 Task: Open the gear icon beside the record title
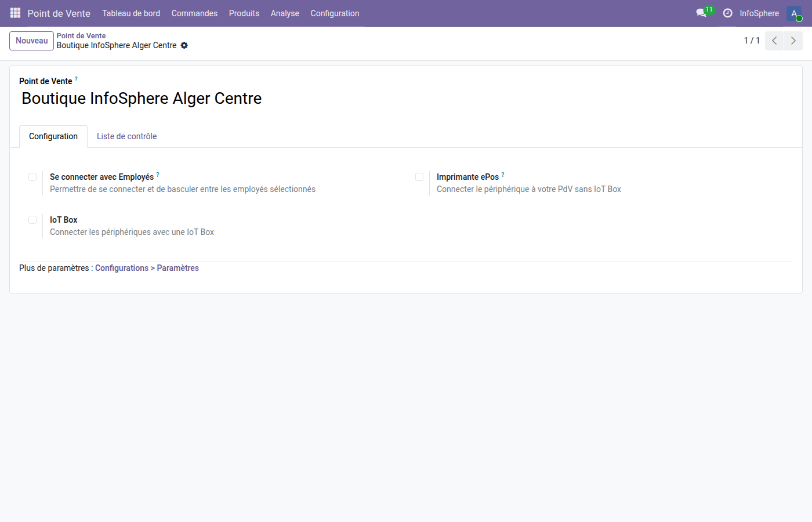click(184, 45)
